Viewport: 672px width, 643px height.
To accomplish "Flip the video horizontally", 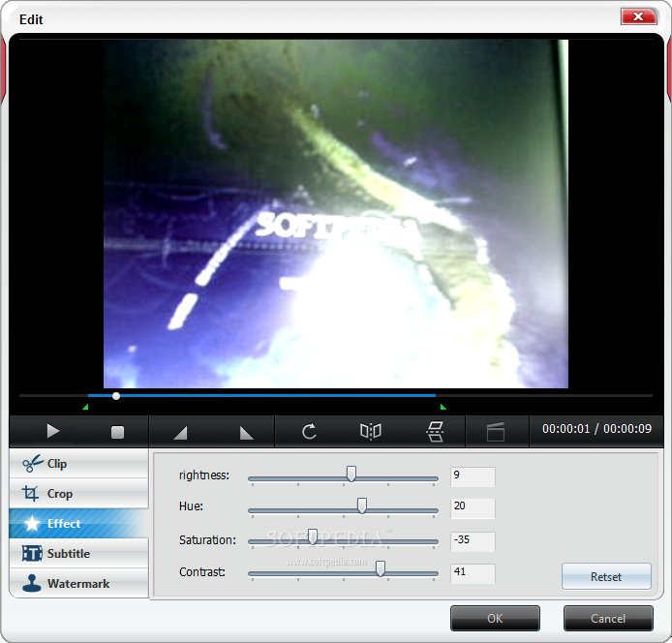I will tap(371, 431).
